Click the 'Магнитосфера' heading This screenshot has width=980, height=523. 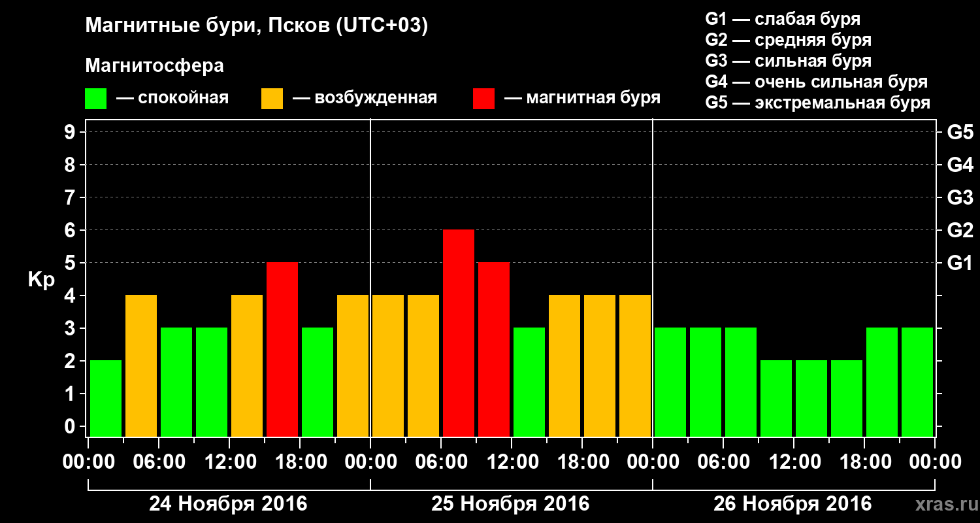(155, 66)
